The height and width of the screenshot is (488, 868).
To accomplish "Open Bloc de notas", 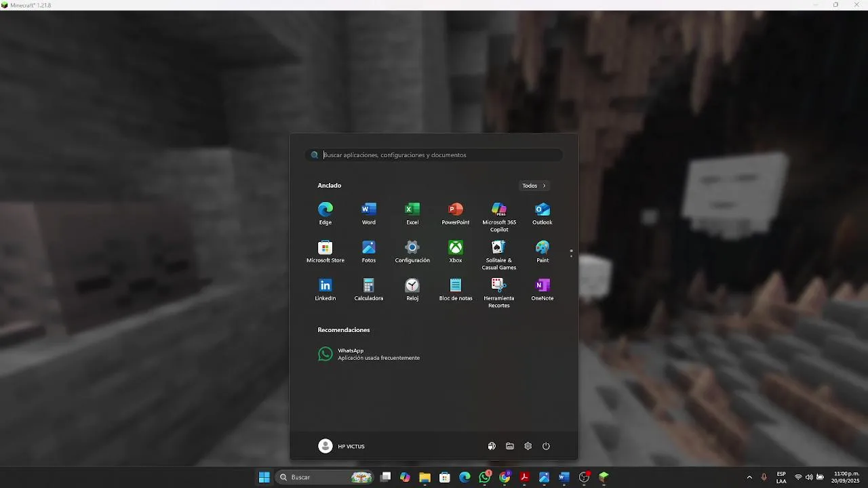I will click(x=456, y=289).
